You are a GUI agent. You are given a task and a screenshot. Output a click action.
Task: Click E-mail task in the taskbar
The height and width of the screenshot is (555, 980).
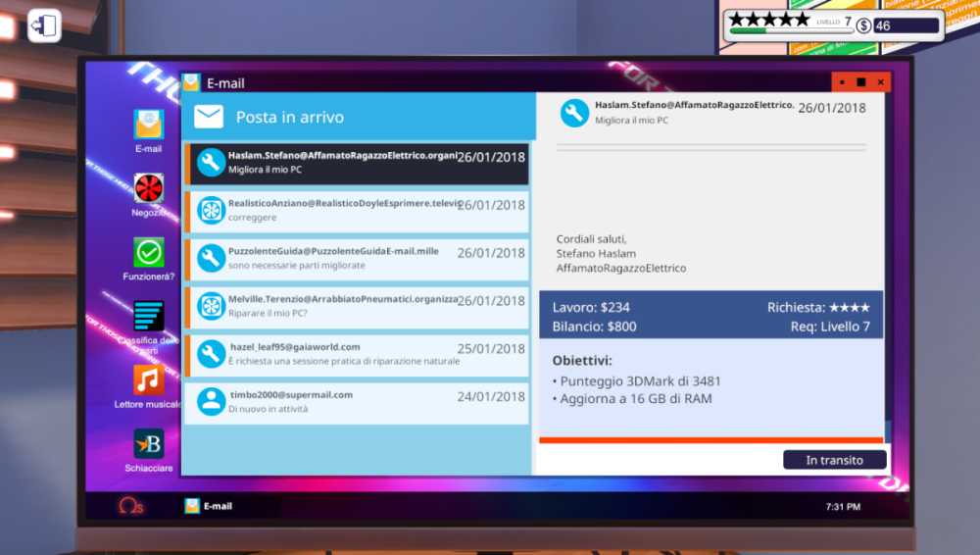210,506
